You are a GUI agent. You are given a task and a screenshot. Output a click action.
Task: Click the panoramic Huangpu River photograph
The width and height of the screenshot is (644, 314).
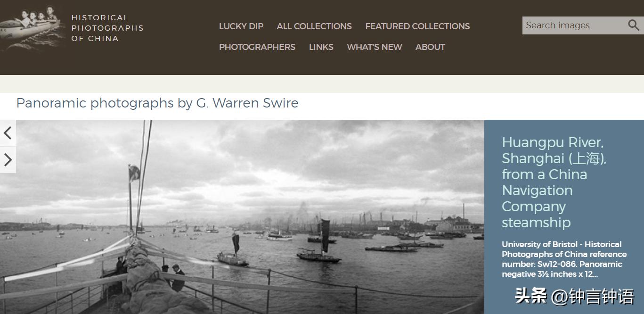(242, 217)
